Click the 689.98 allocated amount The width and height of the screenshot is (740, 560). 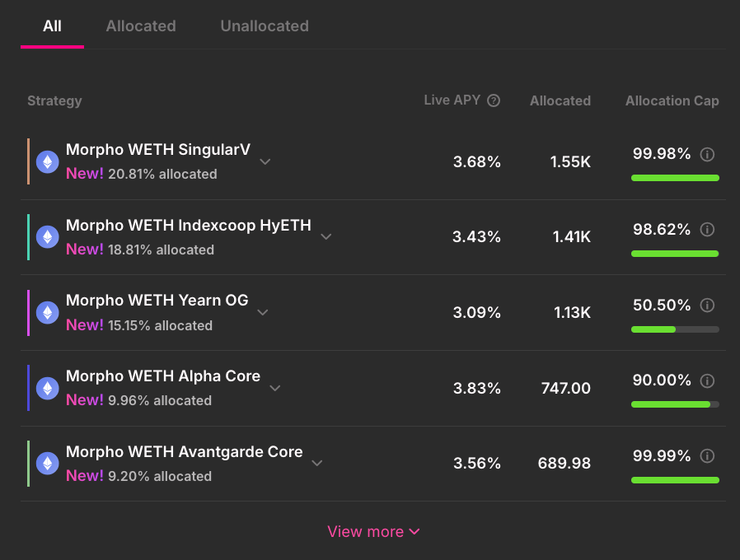click(x=564, y=464)
